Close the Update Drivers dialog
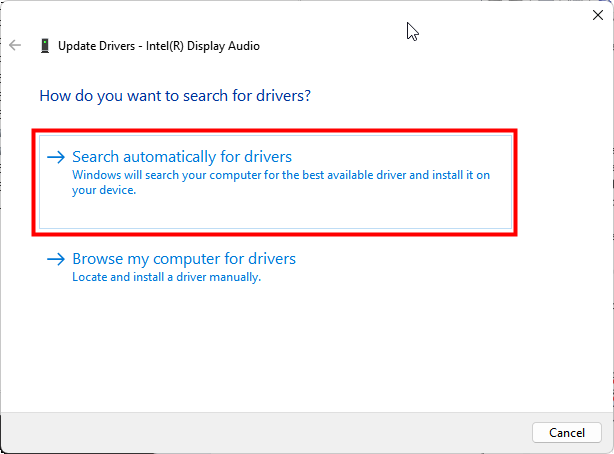This screenshot has height=454, width=614. click(x=598, y=15)
